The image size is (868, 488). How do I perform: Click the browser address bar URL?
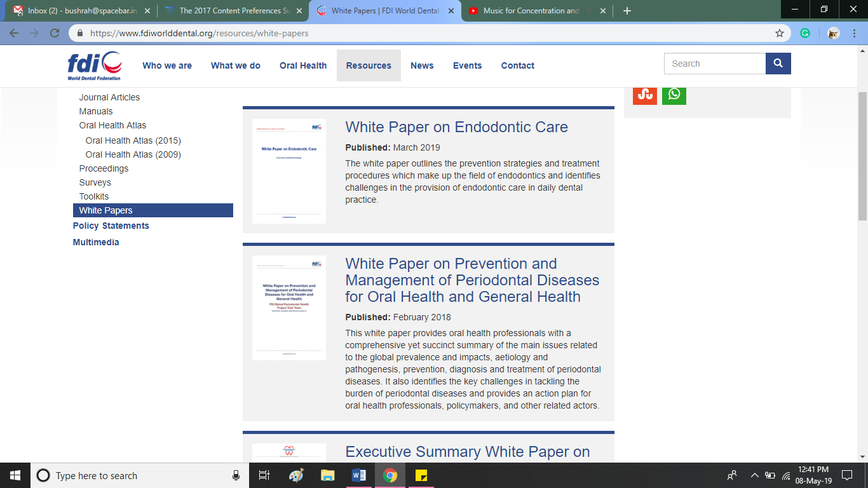199,33
